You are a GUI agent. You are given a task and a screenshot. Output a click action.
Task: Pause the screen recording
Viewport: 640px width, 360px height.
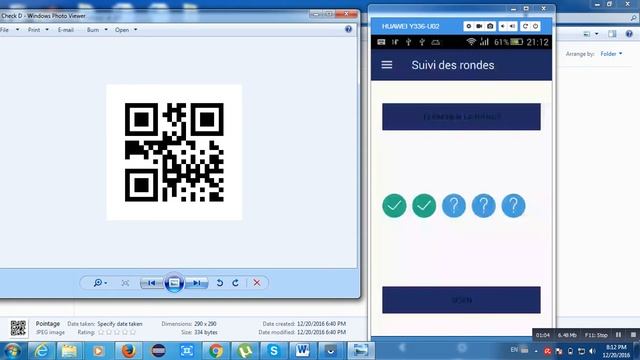[x=618, y=335]
